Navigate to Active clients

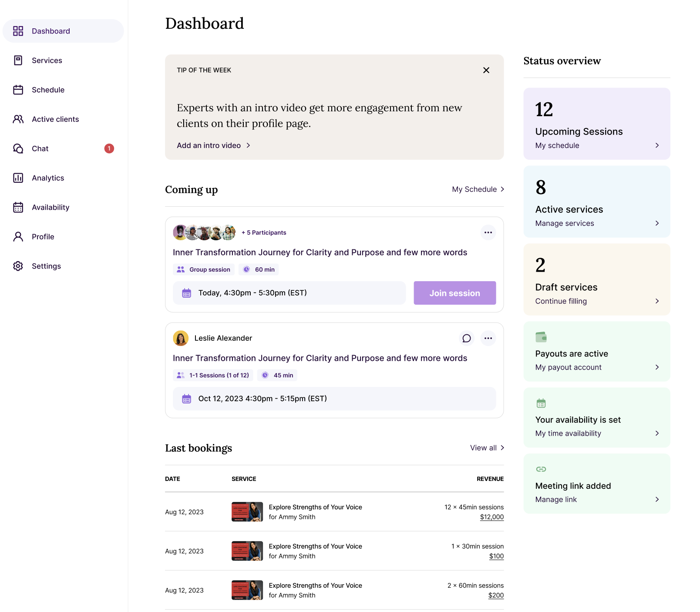point(63,119)
